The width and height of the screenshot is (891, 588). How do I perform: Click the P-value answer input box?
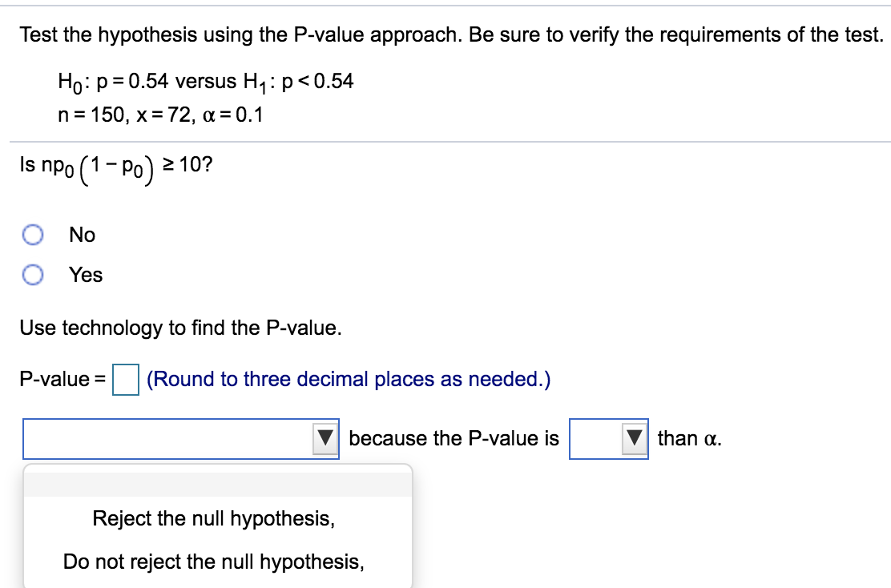(126, 379)
